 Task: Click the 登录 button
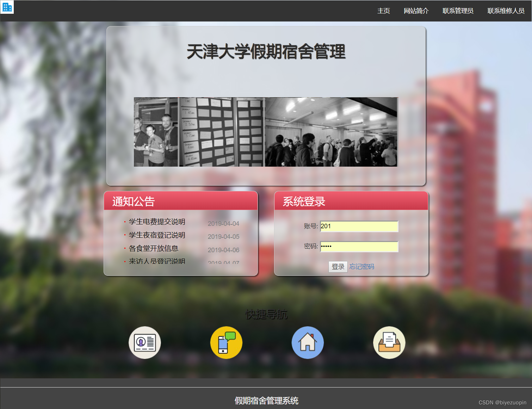click(x=338, y=267)
